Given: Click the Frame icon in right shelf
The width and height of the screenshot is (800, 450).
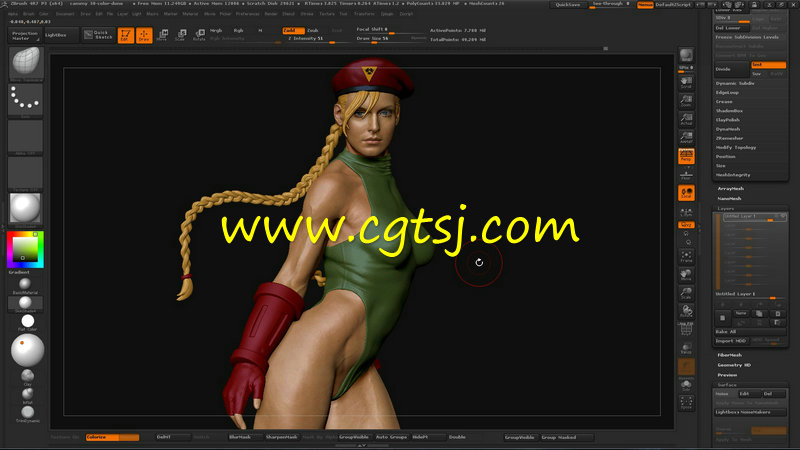Looking at the screenshot, I should pyautogui.click(x=686, y=257).
